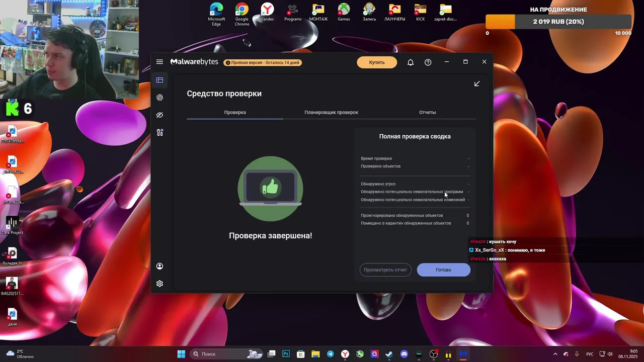Open the fingerprint scanner sidebar icon
644x362 pixels.
tap(159, 98)
